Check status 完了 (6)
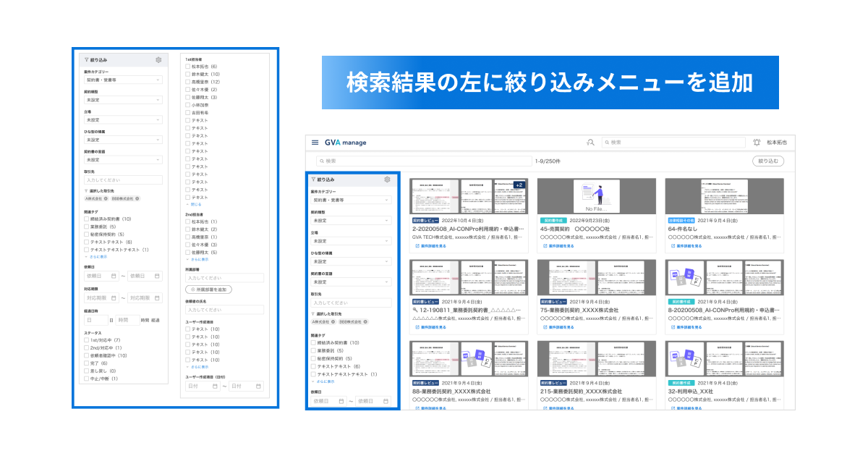 pos(87,363)
